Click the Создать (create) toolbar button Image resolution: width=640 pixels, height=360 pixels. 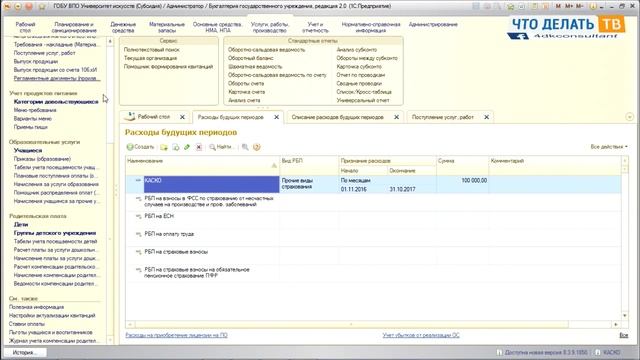[x=140, y=147]
